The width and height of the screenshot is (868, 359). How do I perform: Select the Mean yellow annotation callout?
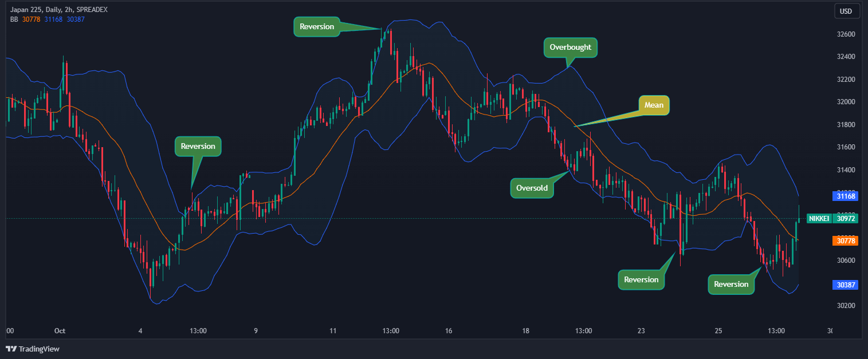(x=653, y=105)
